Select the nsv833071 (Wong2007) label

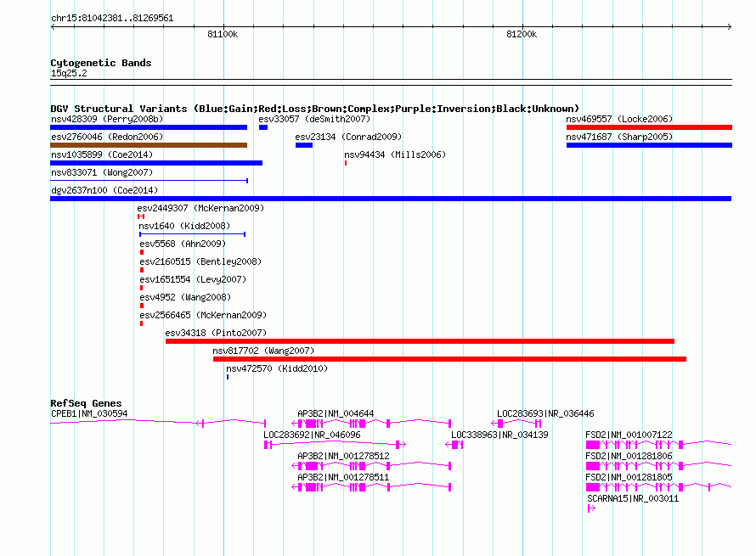(102, 172)
